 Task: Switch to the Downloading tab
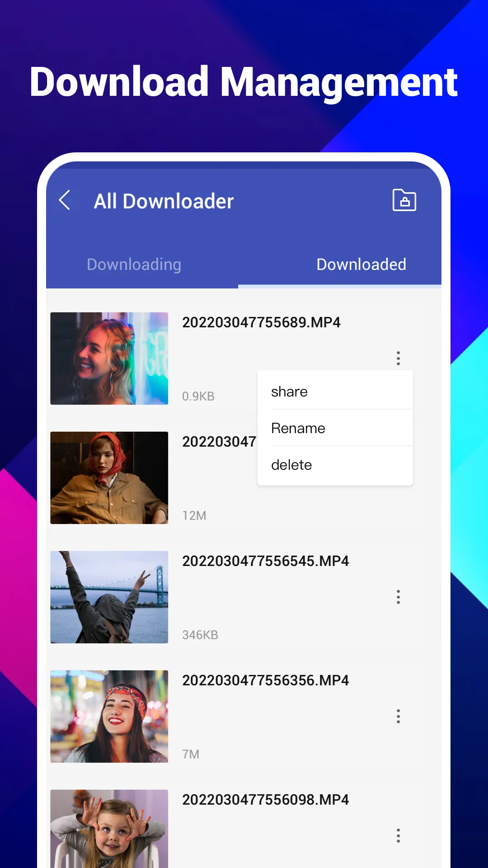pyautogui.click(x=134, y=264)
